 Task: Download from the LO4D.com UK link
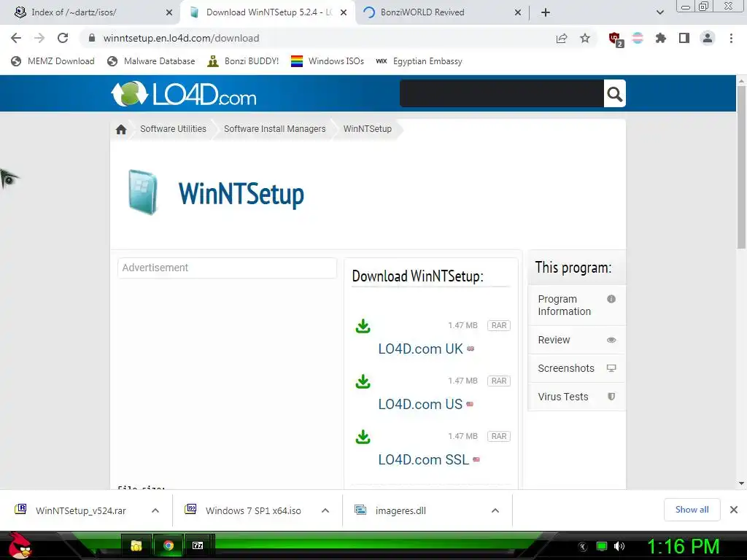point(420,349)
